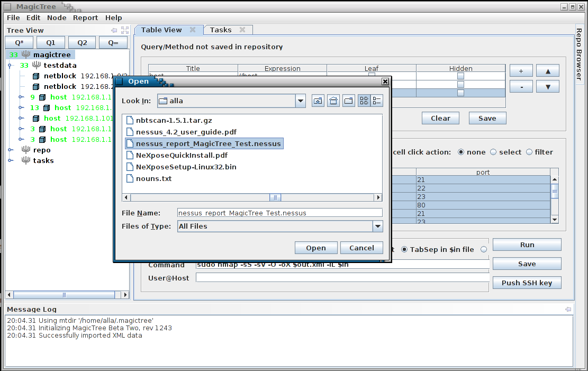The image size is (588, 371).
Task: Expand the tasks tree node
Action: (11, 160)
